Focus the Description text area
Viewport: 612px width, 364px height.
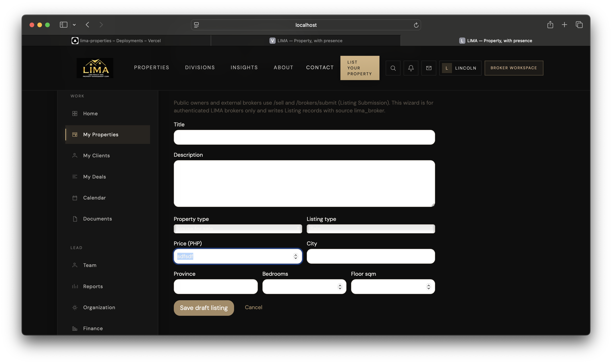304,184
